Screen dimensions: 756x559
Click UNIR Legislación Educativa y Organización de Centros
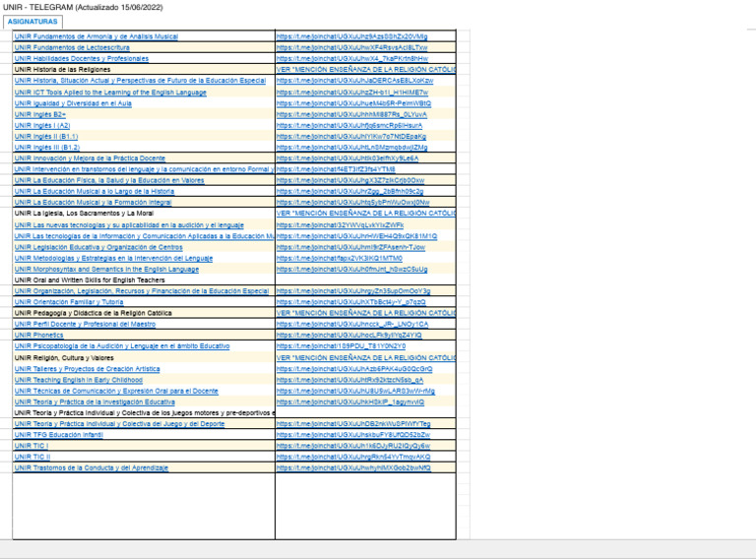click(98, 248)
